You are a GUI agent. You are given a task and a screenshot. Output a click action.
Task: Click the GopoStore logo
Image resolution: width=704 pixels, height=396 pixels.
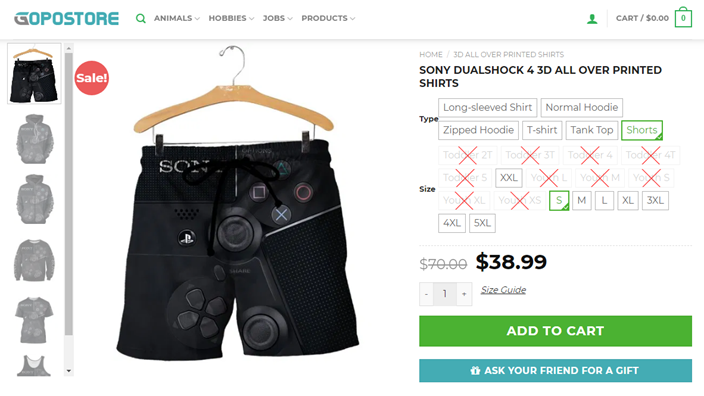(66, 18)
